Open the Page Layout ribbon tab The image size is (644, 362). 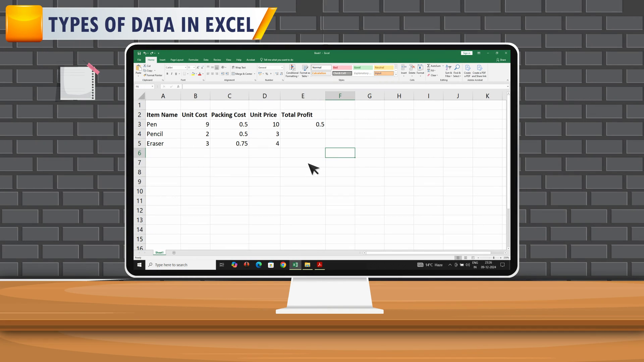point(177,60)
